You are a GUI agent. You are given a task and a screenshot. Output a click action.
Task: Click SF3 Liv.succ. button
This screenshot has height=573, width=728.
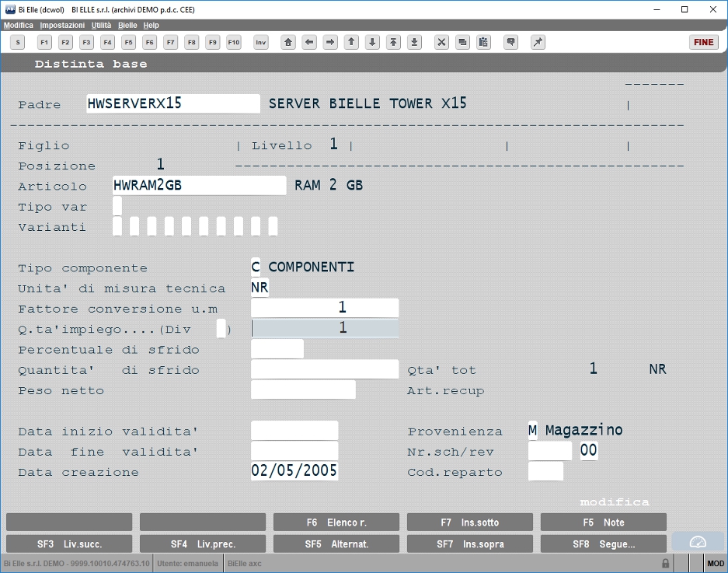click(x=69, y=543)
